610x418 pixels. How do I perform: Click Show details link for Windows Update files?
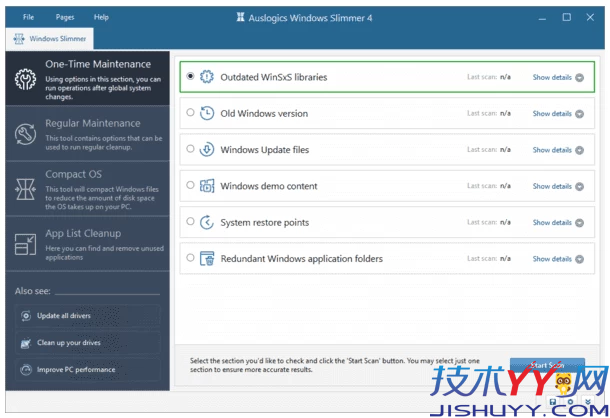coord(552,150)
